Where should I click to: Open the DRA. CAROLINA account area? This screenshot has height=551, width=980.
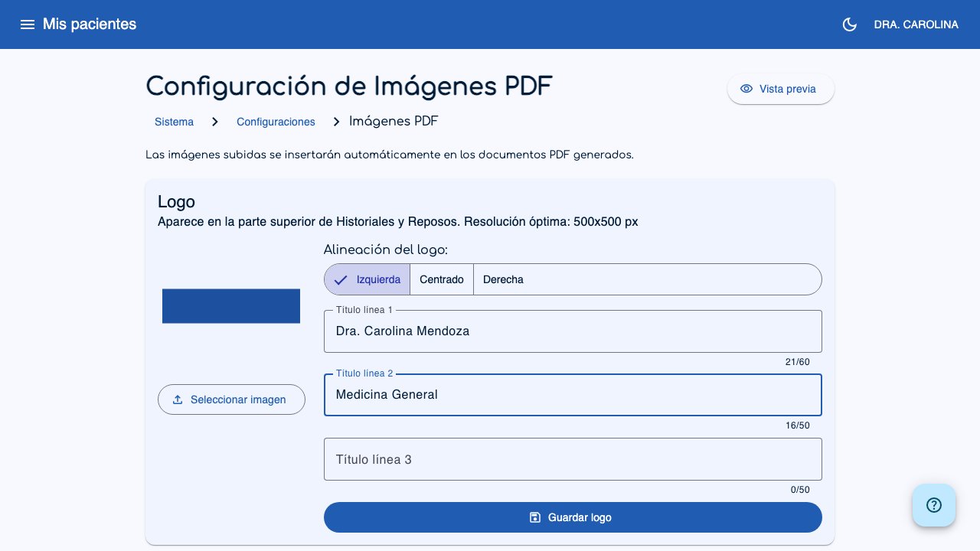coord(916,24)
